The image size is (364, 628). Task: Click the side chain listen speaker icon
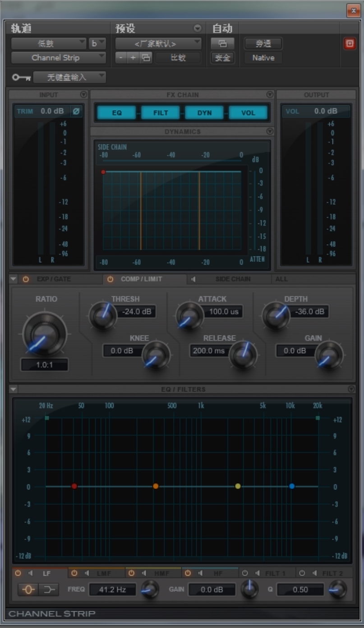tap(194, 279)
